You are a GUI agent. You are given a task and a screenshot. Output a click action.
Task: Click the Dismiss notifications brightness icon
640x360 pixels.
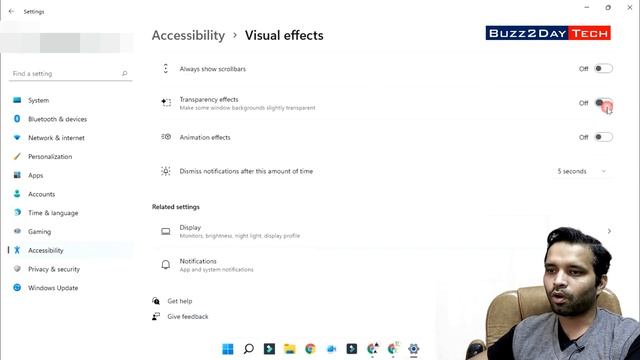(166, 171)
